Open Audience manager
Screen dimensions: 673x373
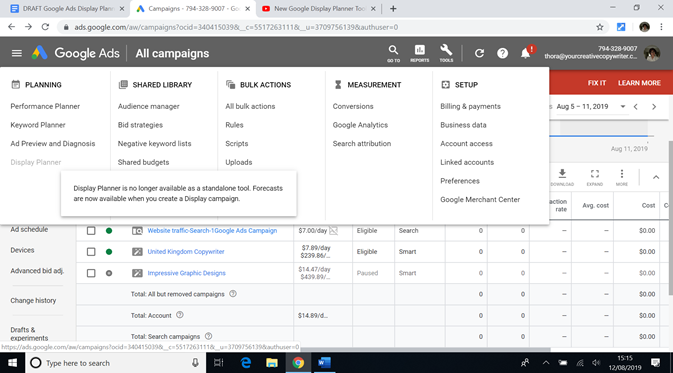coord(149,106)
